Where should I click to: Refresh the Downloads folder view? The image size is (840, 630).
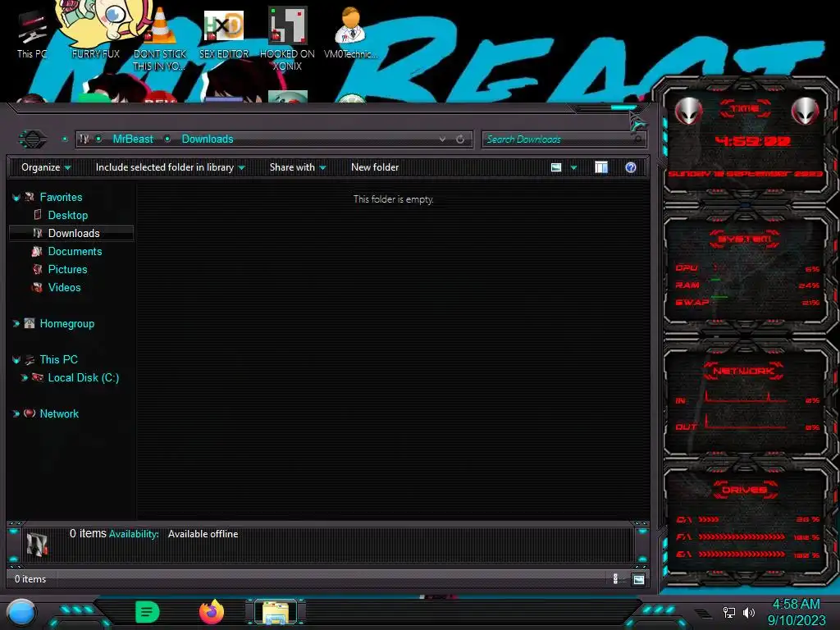[460, 139]
